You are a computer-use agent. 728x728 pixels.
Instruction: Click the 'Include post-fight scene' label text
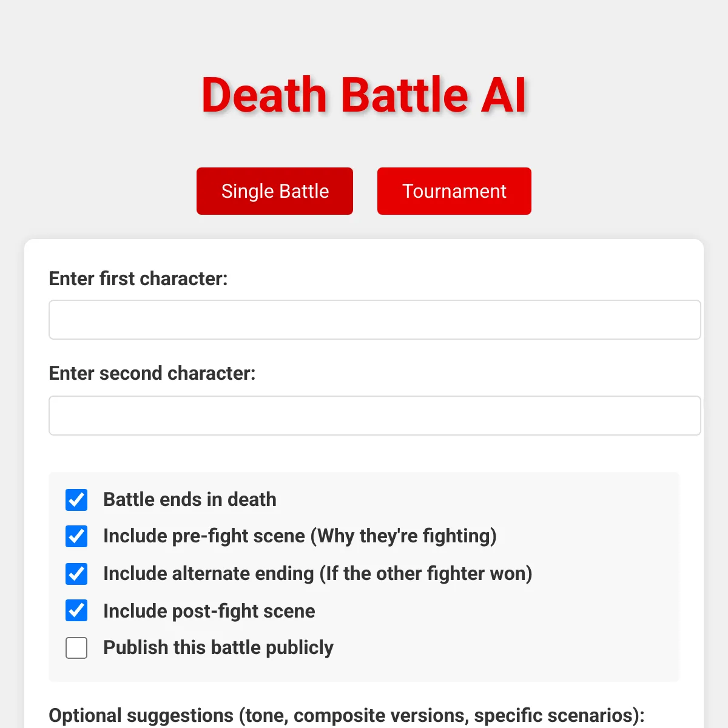pyautogui.click(x=209, y=611)
